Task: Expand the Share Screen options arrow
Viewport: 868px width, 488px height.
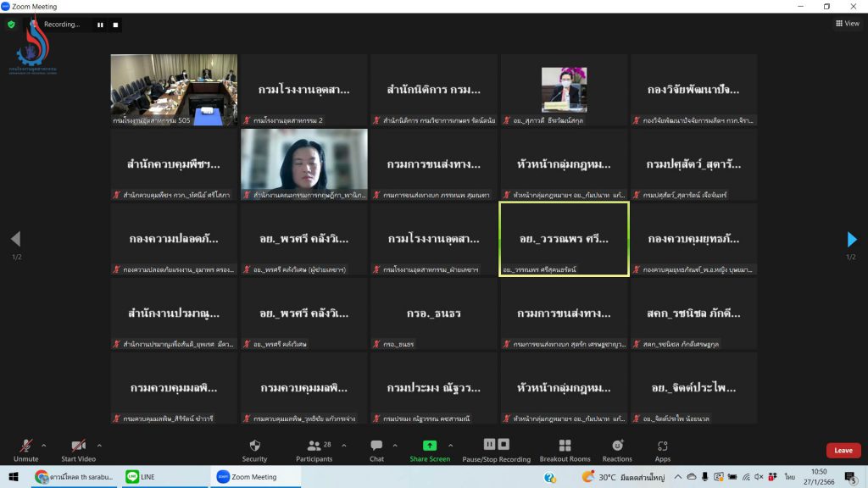Action: click(x=450, y=445)
